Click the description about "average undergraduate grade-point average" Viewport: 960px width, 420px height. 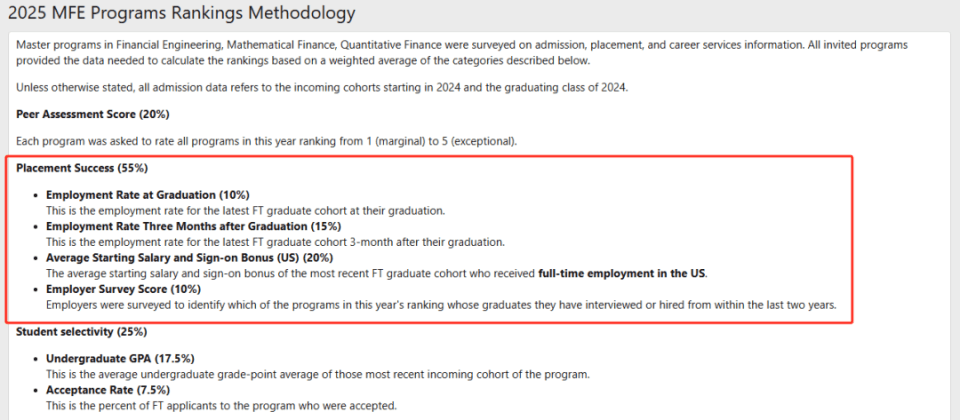click(318, 374)
